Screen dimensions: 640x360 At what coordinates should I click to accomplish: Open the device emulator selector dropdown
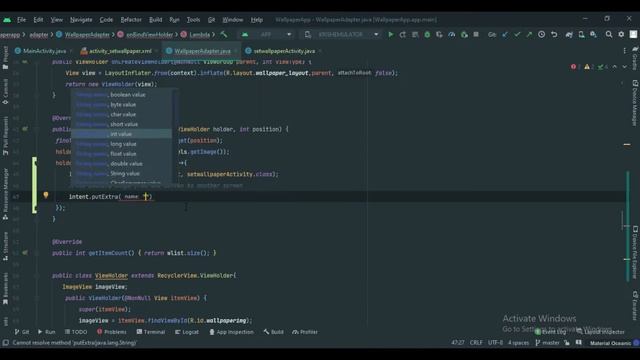tap(342, 35)
